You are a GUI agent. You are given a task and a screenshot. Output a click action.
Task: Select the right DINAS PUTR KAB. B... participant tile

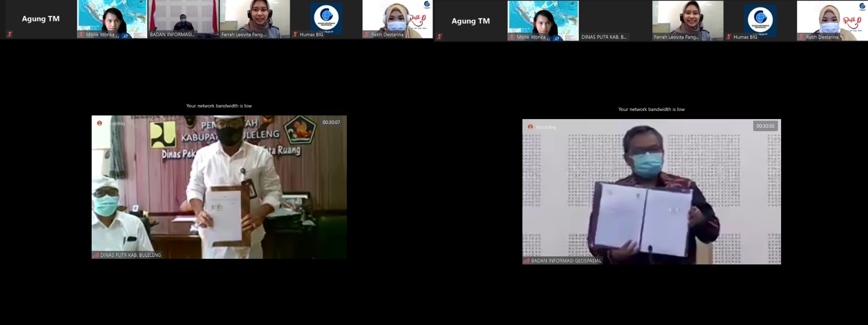click(615, 21)
